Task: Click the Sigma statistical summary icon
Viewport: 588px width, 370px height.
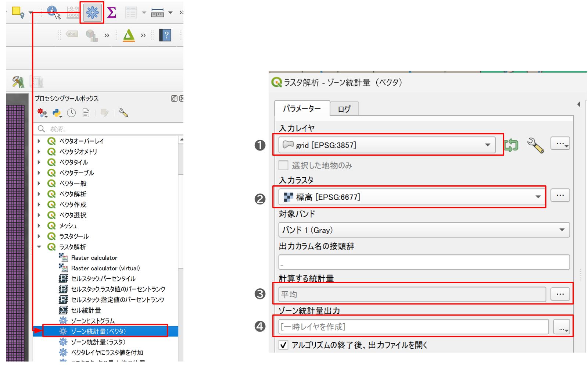Action: (x=112, y=13)
